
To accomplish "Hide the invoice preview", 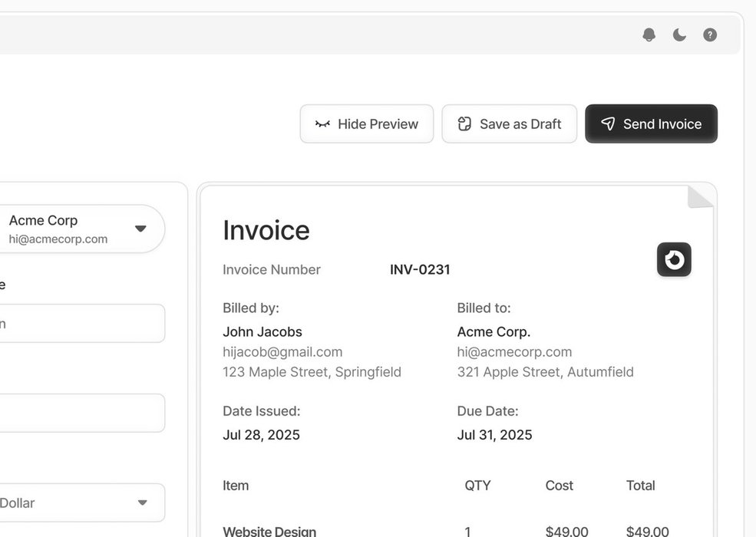I will point(367,124).
